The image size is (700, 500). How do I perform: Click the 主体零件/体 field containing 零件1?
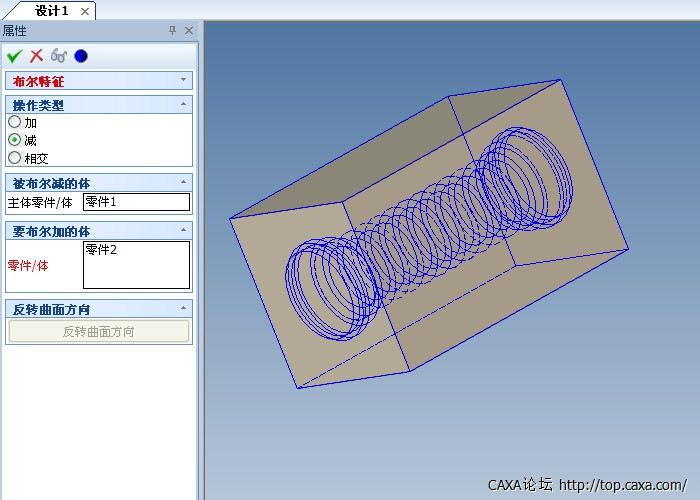click(x=135, y=202)
